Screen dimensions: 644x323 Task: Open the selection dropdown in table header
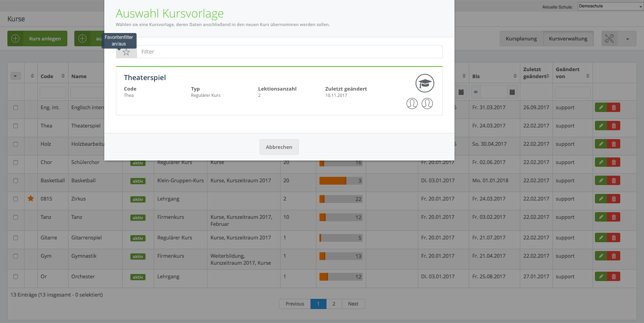[x=16, y=76]
